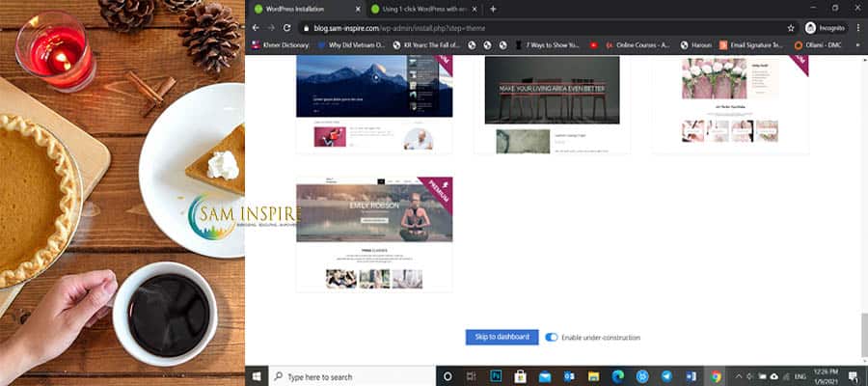Screen dimensions: 868x386
Task: Open a new browser tab with plus
Action: click(493, 9)
